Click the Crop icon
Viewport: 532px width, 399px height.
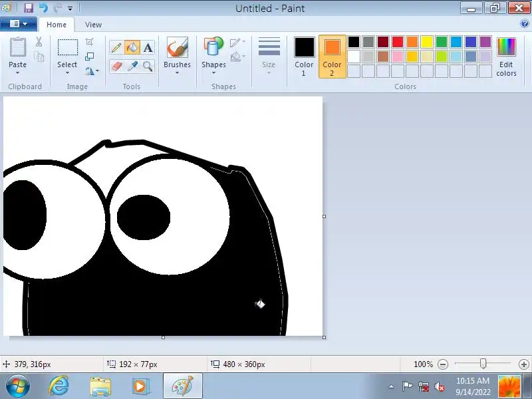click(x=89, y=42)
